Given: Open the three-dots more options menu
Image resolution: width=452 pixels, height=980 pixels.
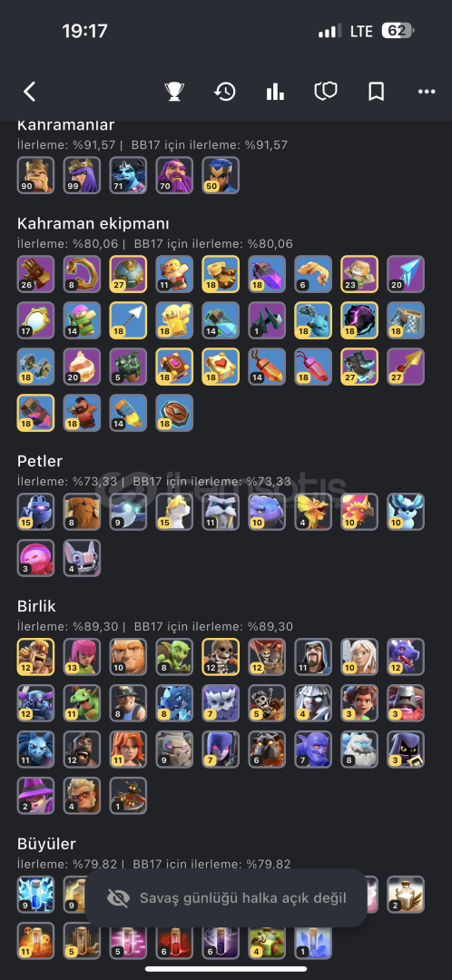Looking at the screenshot, I should 427,92.
